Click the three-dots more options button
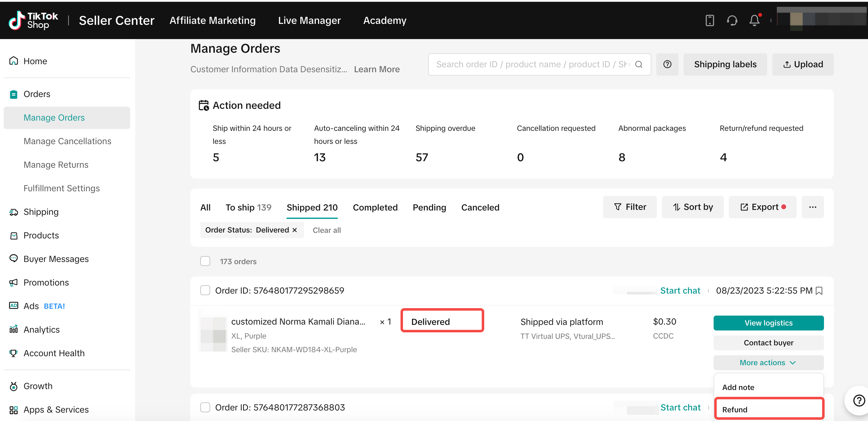 coord(813,207)
